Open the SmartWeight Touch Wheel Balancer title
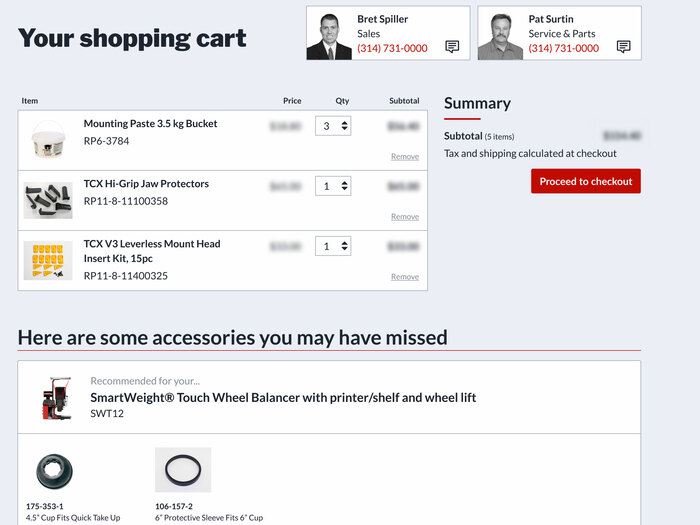The width and height of the screenshot is (700, 525). pyautogui.click(x=283, y=397)
